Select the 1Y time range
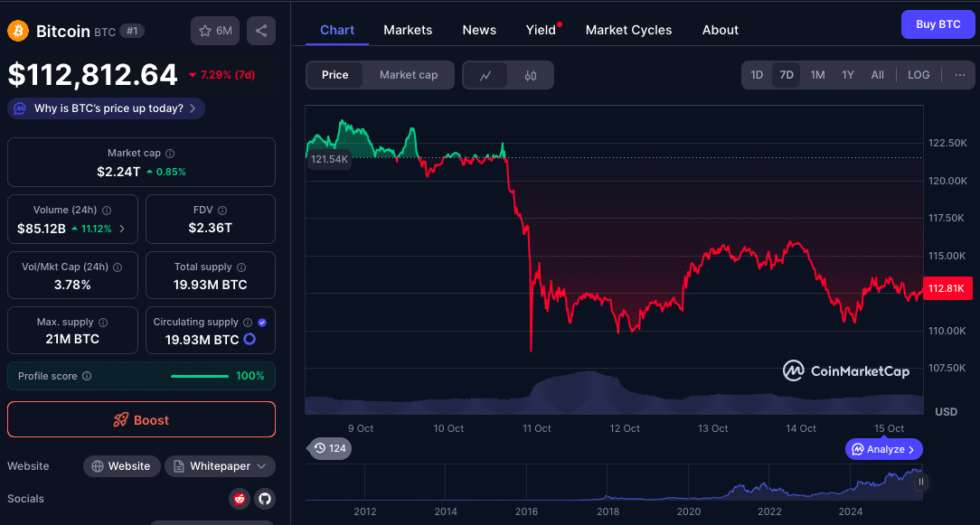Viewport: 980px width, 525px height. click(847, 75)
